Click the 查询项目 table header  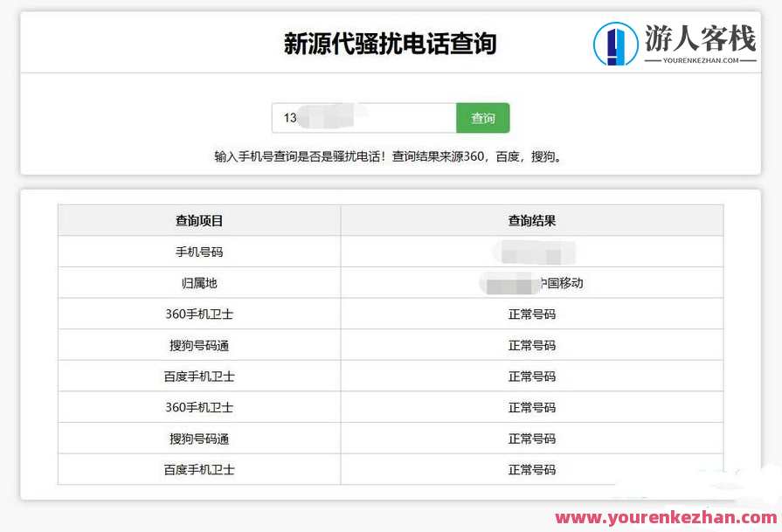(198, 219)
